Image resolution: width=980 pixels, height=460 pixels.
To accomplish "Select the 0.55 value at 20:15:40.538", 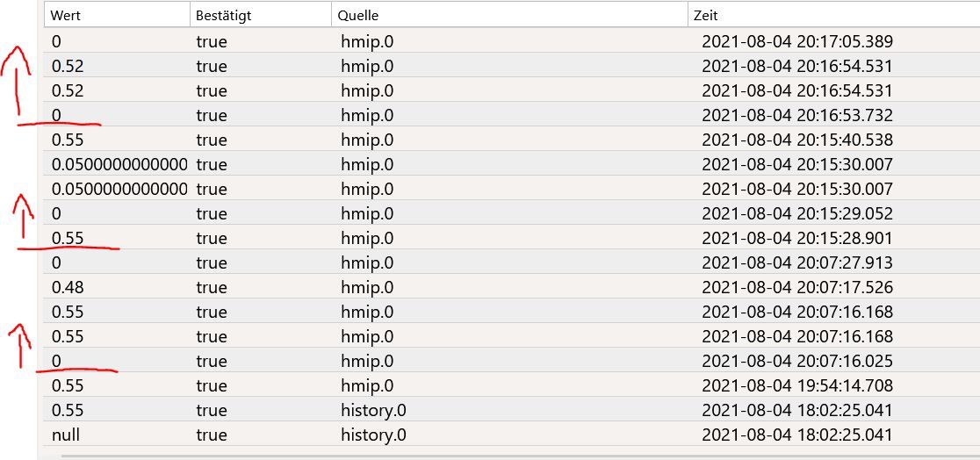I will tap(68, 140).
